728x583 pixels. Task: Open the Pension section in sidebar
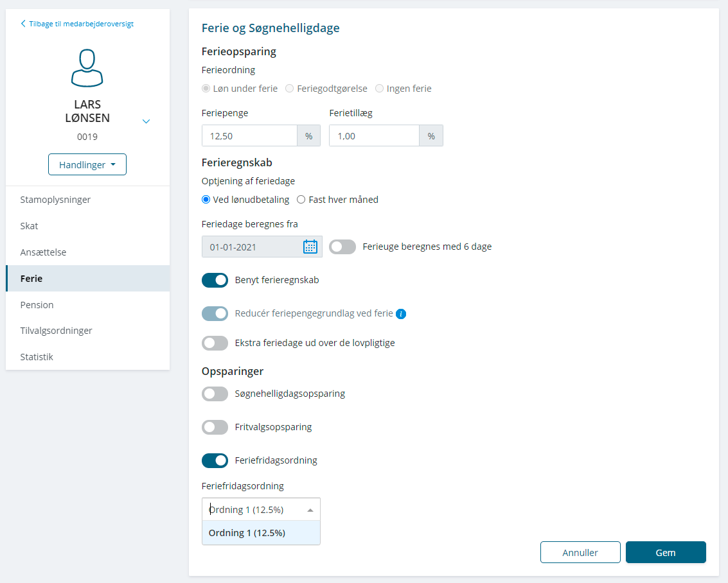(37, 305)
